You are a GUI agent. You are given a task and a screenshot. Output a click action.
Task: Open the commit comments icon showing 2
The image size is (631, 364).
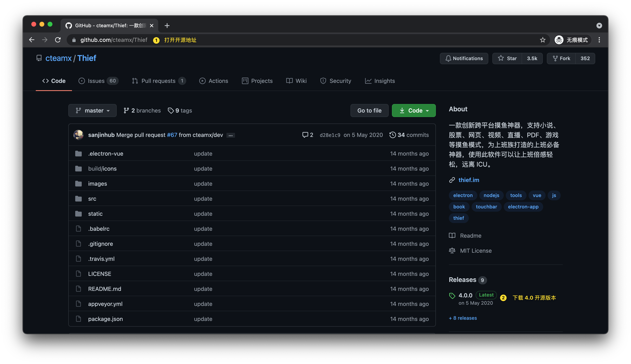click(x=308, y=135)
